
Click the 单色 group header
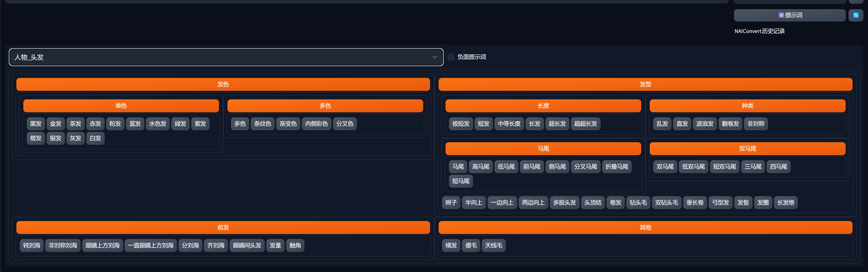pos(121,106)
